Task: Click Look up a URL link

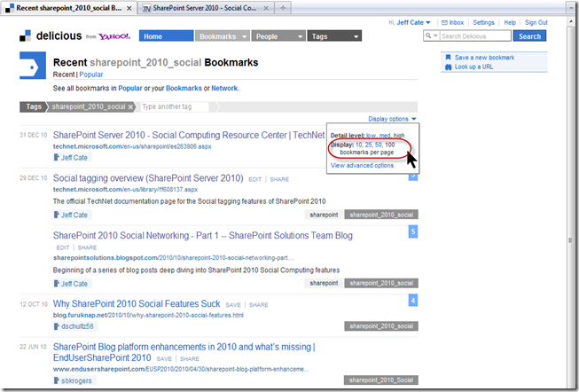Action: pyautogui.click(x=473, y=67)
